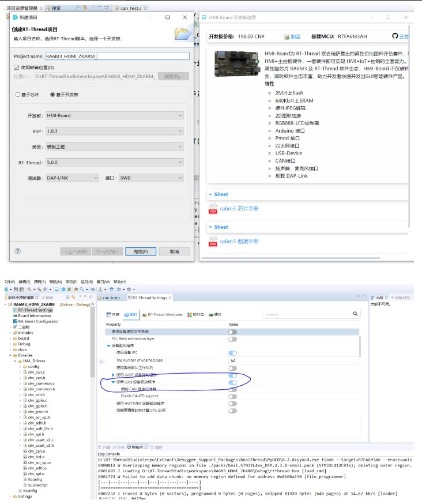The width and height of the screenshot is (422, 504).
Task: Toggle 使用系统默认工作队列 switch
Action: click(233, 368)
